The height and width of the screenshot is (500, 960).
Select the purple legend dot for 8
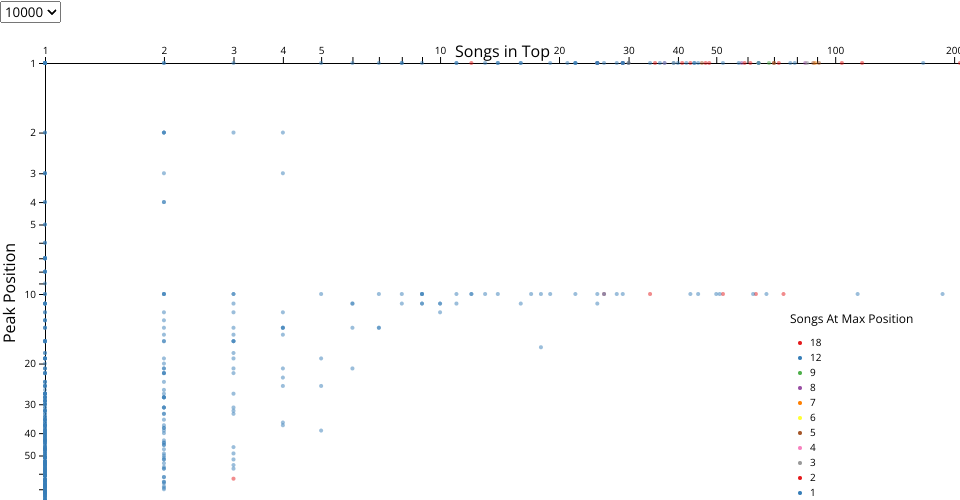click(800, 388)
